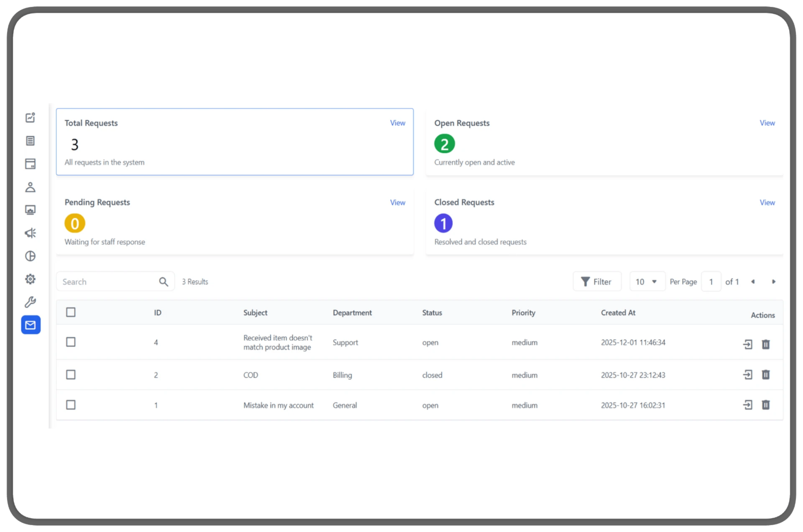Select the envelope requests icon in sidebar
This screenshot has height=532, width=803.
pos(30,325)
